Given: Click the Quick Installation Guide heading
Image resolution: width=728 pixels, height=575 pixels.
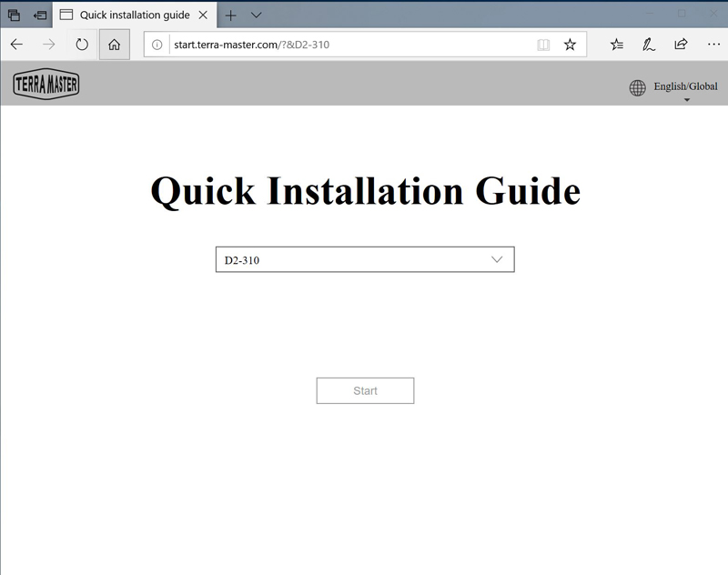Looking at the screenshot, I should tap(366, 191).
